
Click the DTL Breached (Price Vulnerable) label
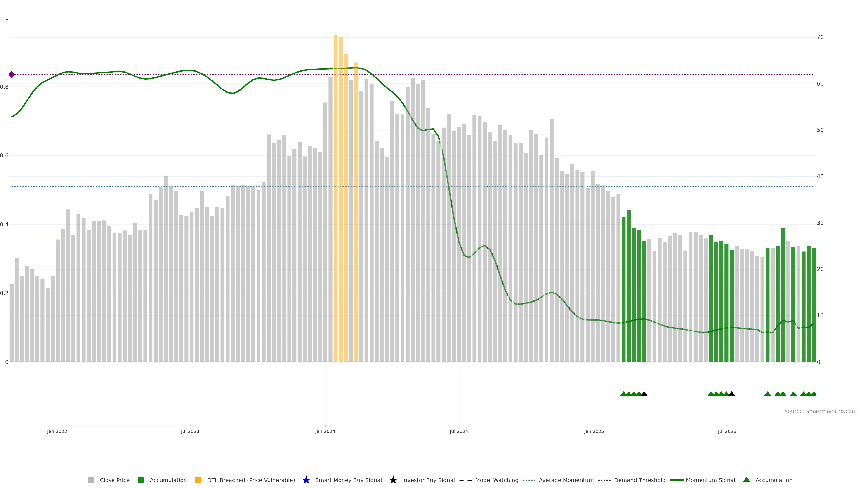(251, 480)
